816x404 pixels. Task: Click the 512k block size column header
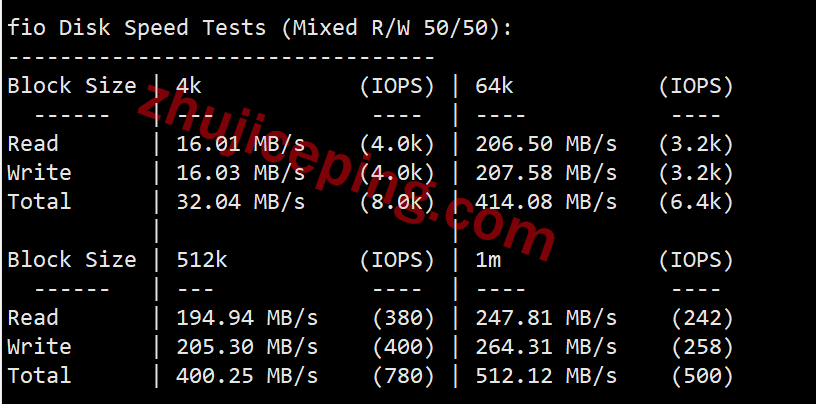coord(202,260)
